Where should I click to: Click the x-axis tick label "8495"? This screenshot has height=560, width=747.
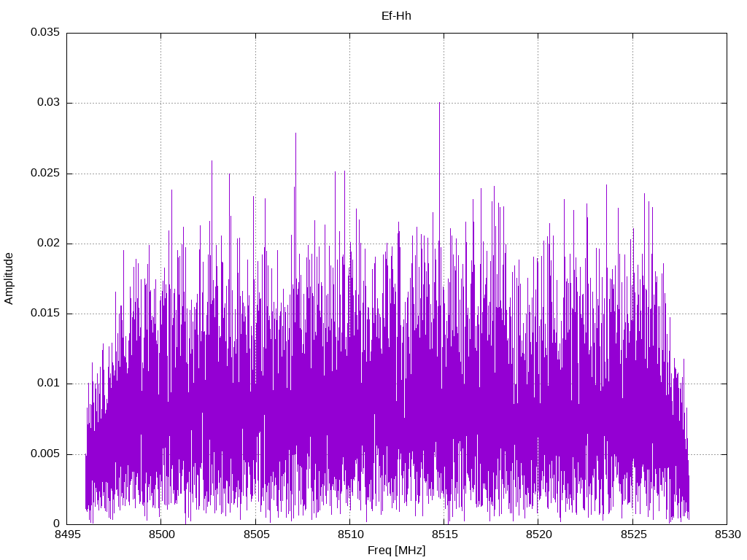tap(67, 534)
